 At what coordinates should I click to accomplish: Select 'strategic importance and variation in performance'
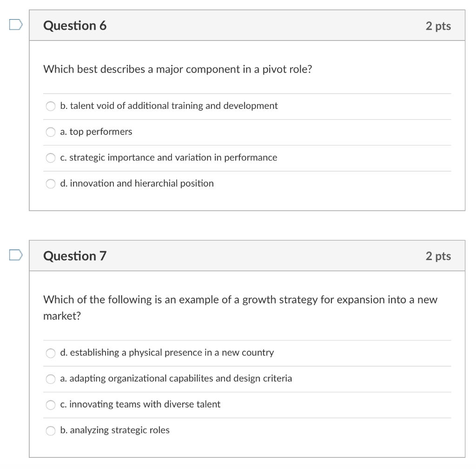point(50,157)
